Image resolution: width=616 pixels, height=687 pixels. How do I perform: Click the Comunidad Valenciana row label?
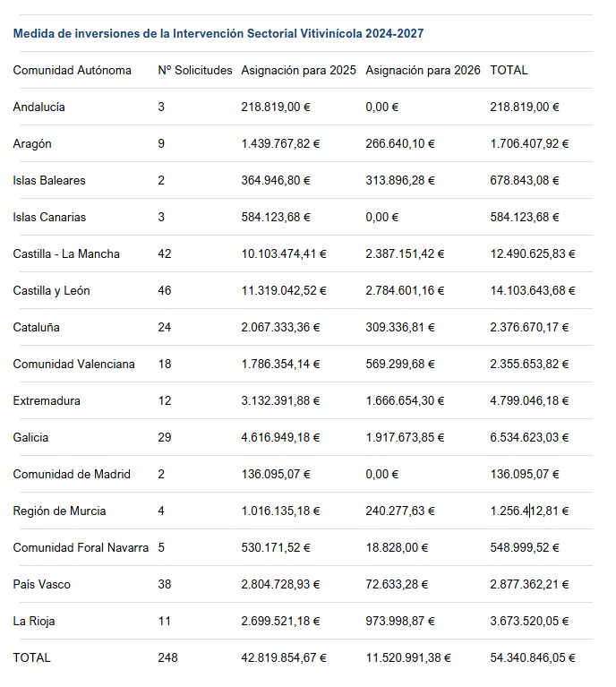tap(74, 364)
